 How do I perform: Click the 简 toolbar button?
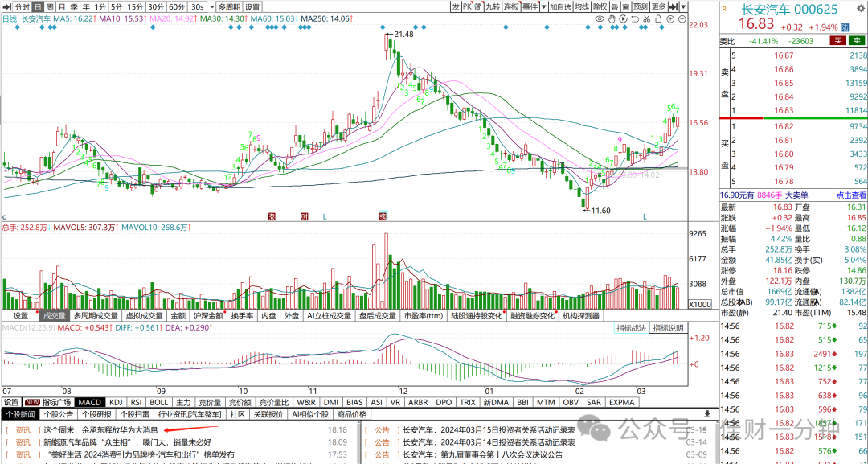coord(477,6)
